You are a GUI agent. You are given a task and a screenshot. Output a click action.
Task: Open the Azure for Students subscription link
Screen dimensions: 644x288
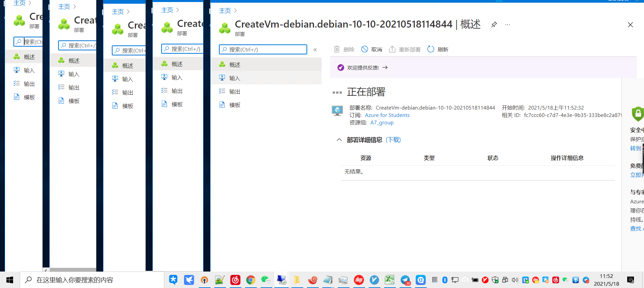[387, 115]
